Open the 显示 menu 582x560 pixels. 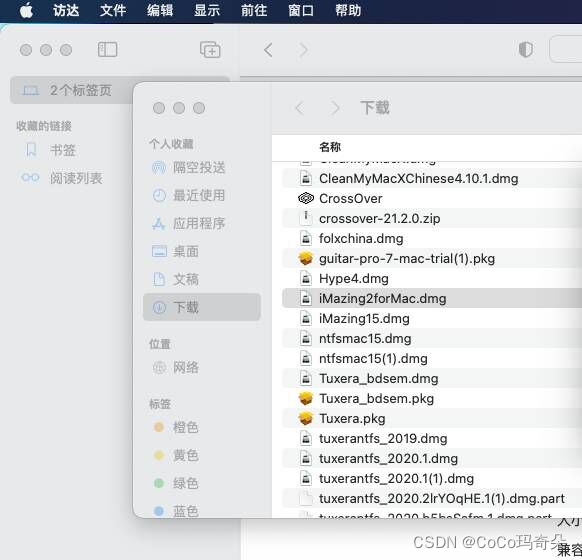pyautogui.click(x=207, y=10)
